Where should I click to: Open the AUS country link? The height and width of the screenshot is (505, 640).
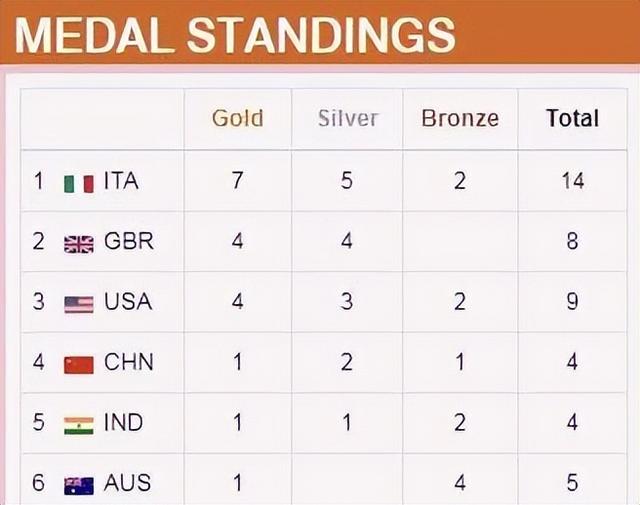[127, 483]
